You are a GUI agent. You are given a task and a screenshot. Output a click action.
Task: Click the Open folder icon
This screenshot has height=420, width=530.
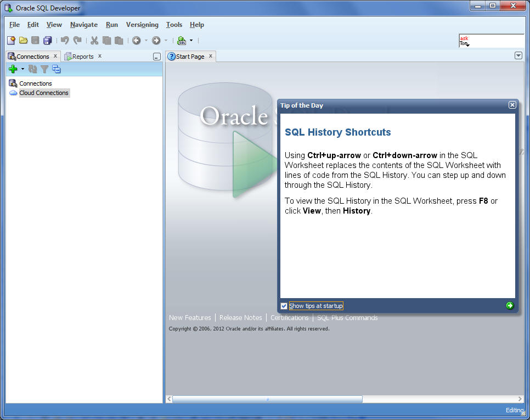23,40
